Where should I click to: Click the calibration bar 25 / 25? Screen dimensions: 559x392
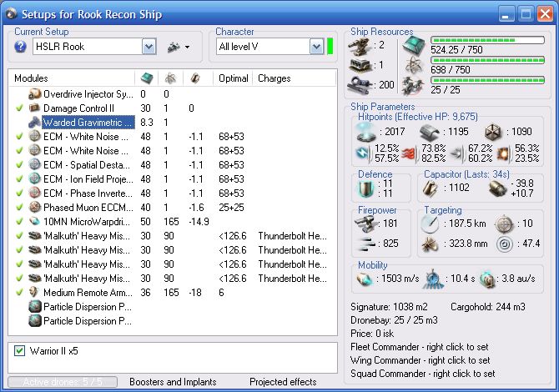487,80
